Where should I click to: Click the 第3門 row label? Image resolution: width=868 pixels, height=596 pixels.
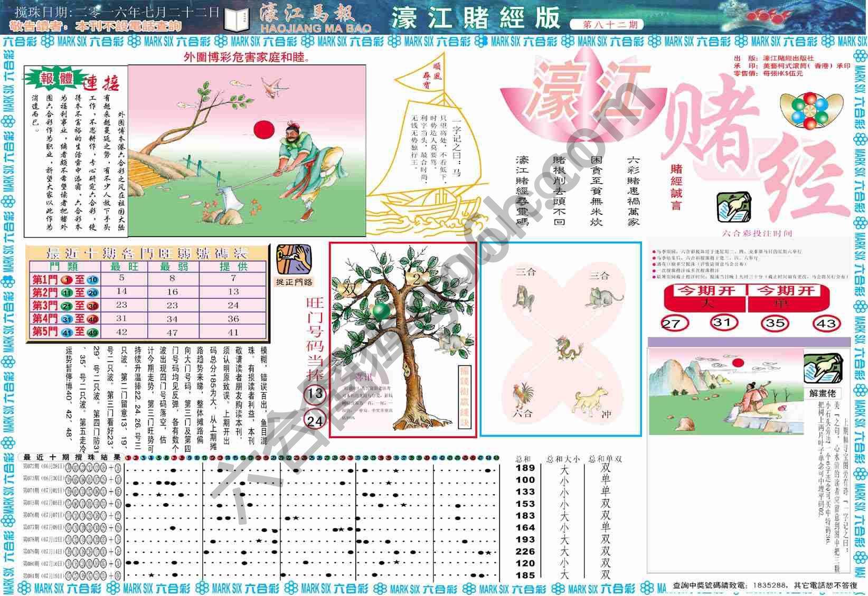pyautogui.click(x=65, y=306)
